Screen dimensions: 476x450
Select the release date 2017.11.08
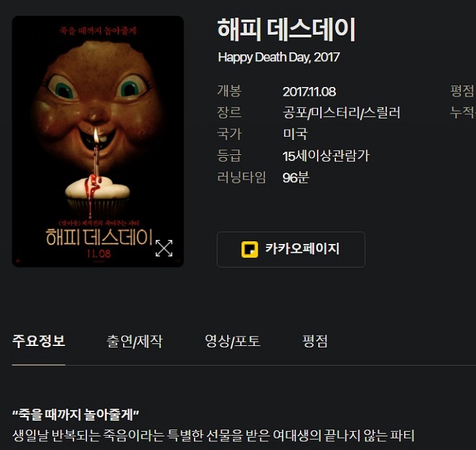point(309,92)
